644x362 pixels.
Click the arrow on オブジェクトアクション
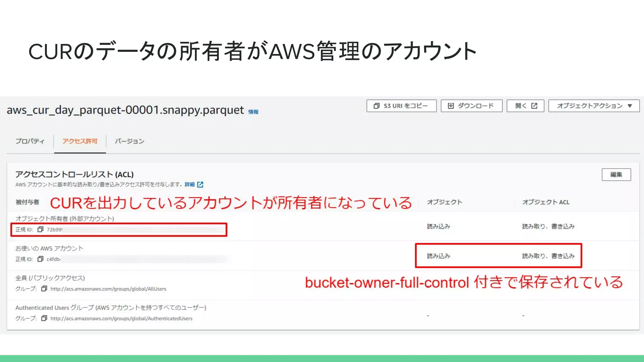(630, 106)
